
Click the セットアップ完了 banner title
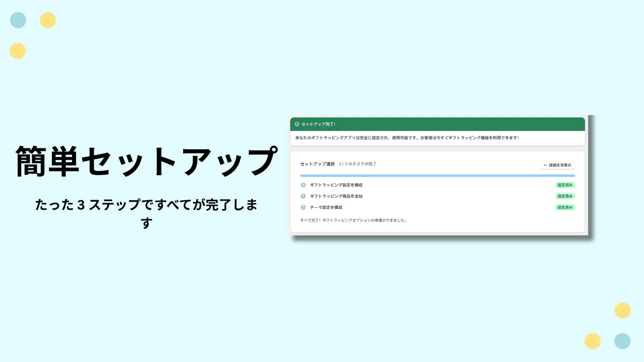click(317, 124)
